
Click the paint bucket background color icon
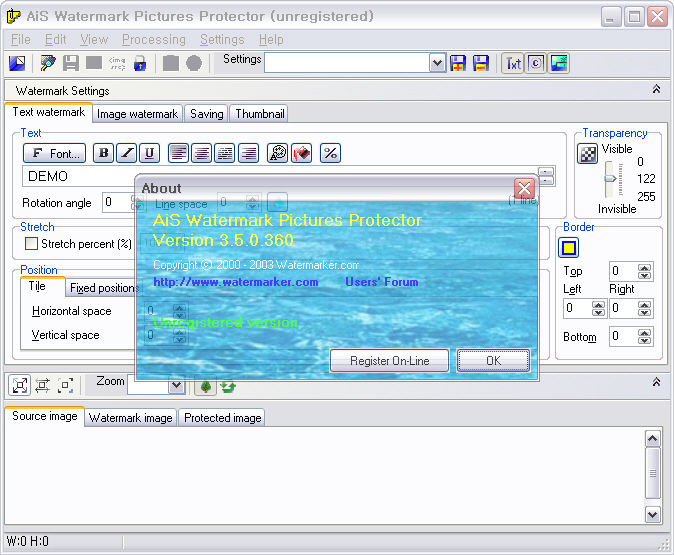pos(302,153)
